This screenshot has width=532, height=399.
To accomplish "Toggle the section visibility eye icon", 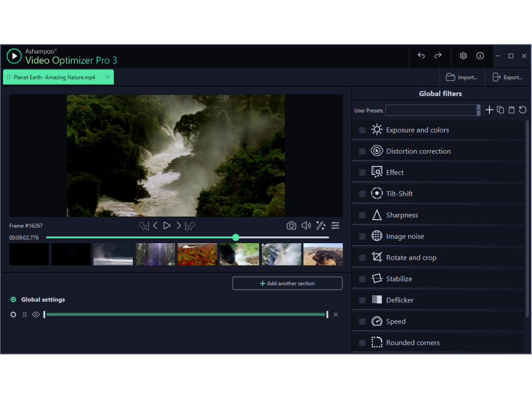I will (36, 315).
